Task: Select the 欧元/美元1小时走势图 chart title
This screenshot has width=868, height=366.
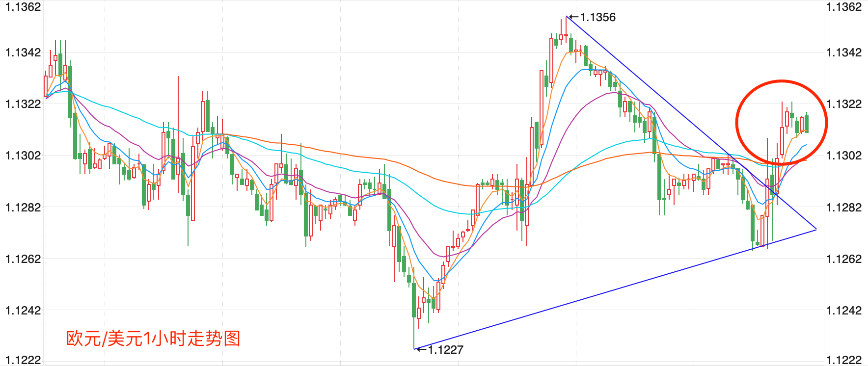Action: (153, 339)
